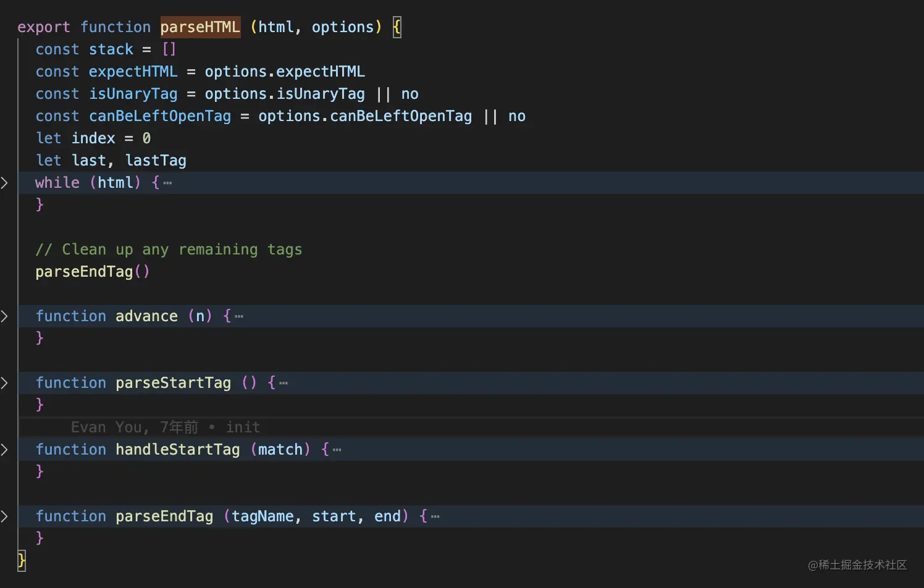This screenshot has width=924, height=588.
Task: Click the 'handleStartTag' function name
Action: (x=178, y=450)
